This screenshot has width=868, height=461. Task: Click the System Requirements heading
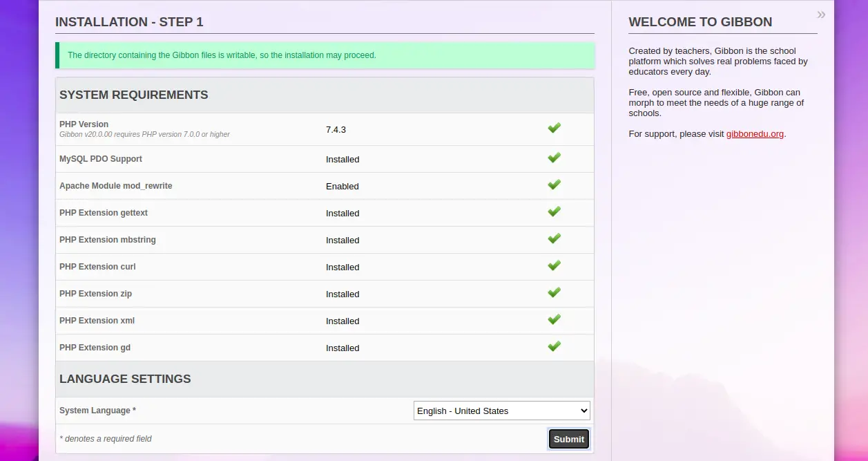(134, 95)
